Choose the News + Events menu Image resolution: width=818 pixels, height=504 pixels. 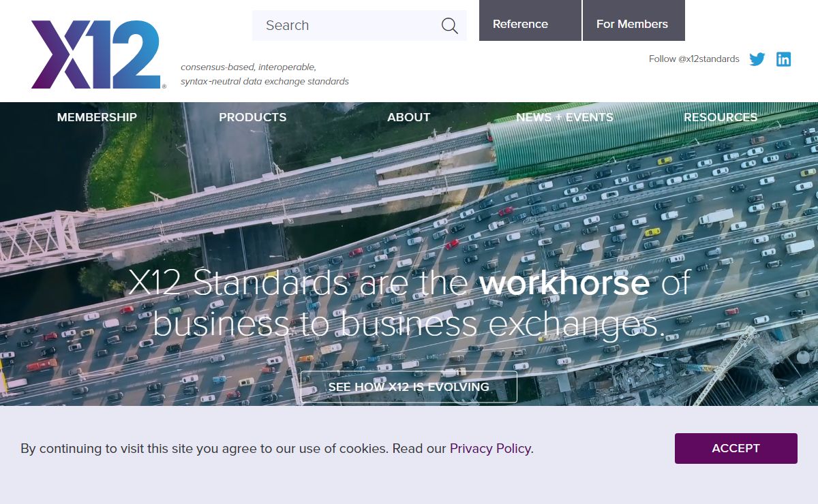click(564, 117)
